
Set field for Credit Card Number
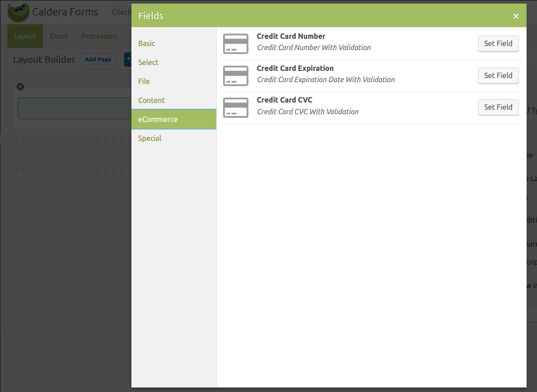[x=498, y=43]
